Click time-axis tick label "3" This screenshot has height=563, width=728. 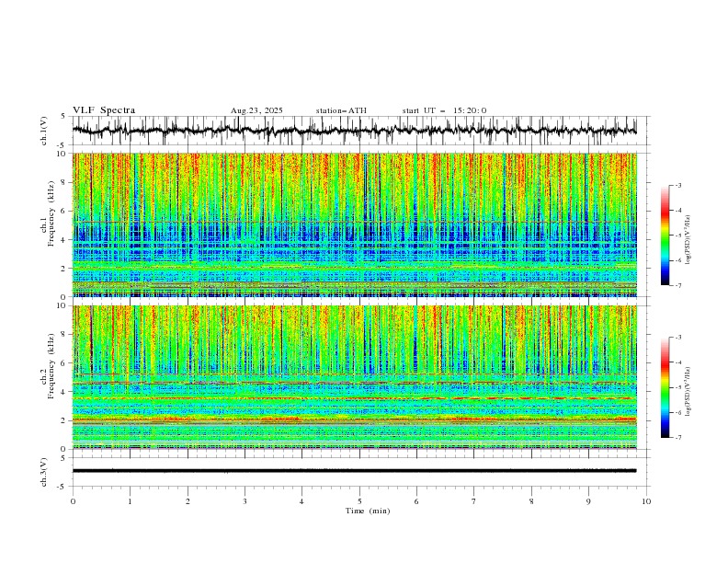pyautogui.click(x=245, y=501)
